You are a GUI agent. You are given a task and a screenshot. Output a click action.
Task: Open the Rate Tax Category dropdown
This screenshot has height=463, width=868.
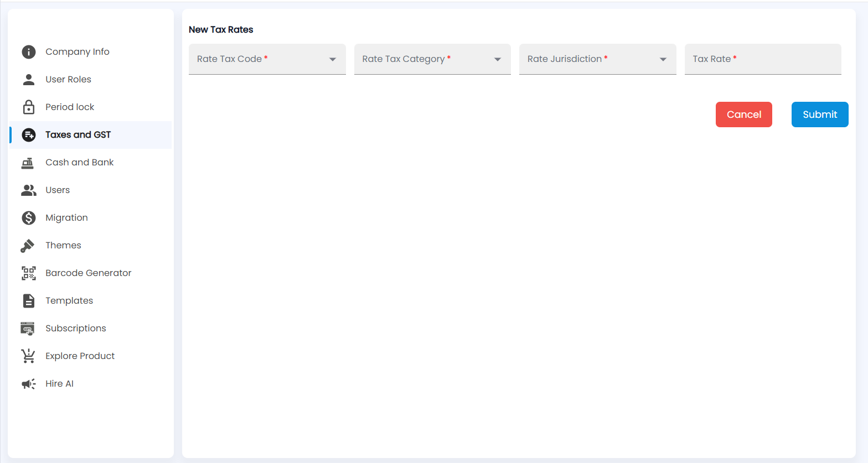[432, 59]
